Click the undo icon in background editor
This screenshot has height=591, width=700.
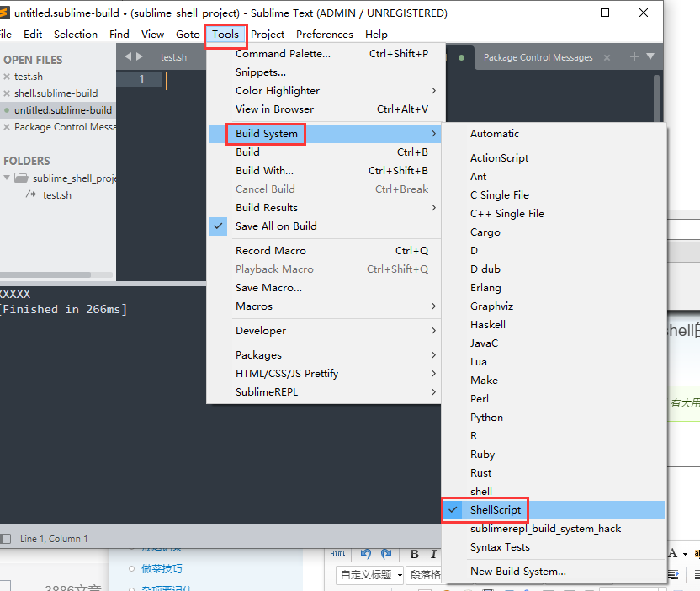click(x=366, y=554)
